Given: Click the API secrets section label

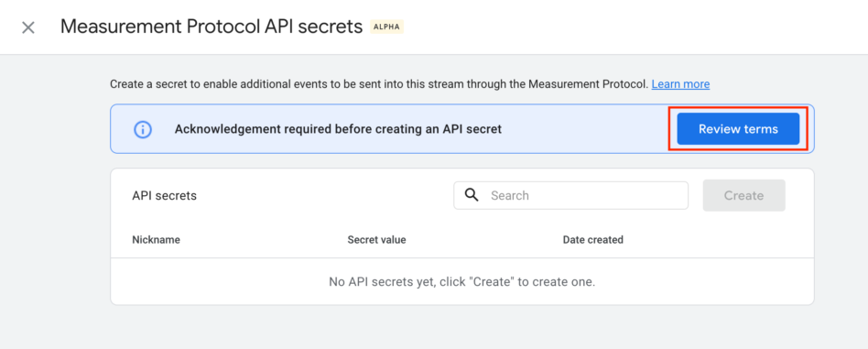Looking at the screenshot, I should 165,195.
